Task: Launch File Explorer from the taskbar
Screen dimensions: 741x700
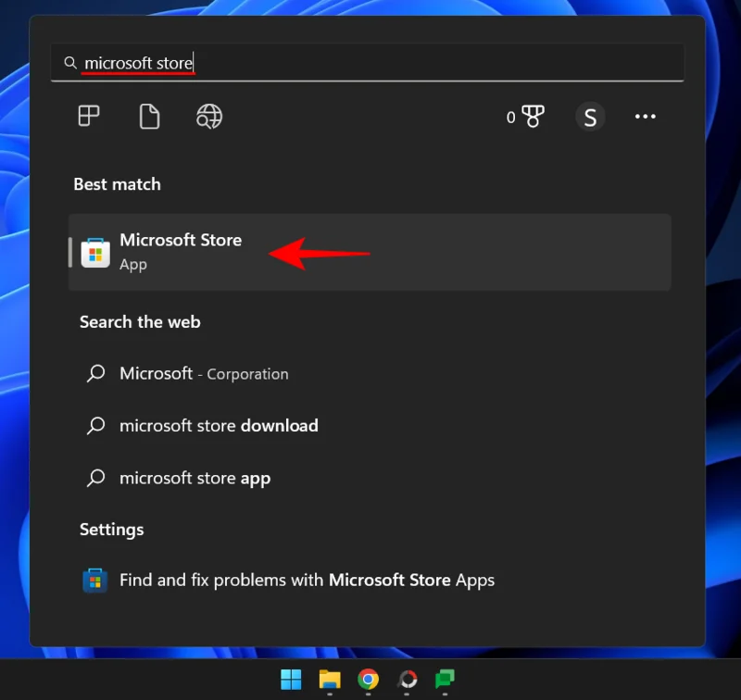Action: click(329, 680)
